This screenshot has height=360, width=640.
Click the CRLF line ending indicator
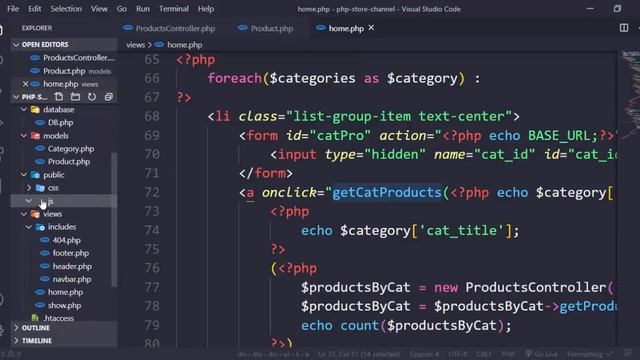484,354
